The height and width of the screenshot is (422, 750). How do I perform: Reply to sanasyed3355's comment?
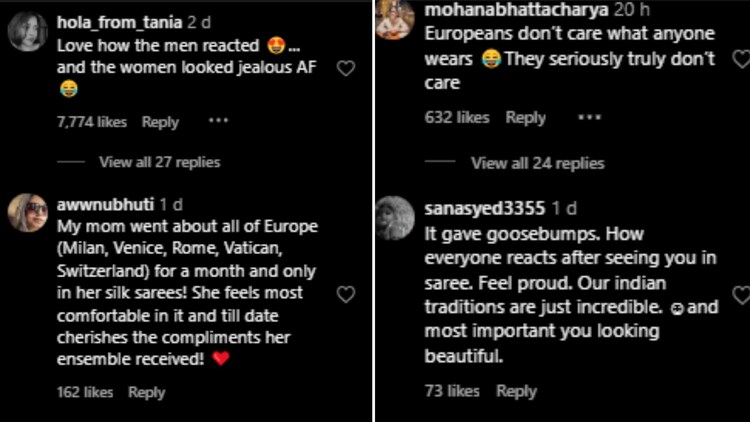click(x=516, y=391)
